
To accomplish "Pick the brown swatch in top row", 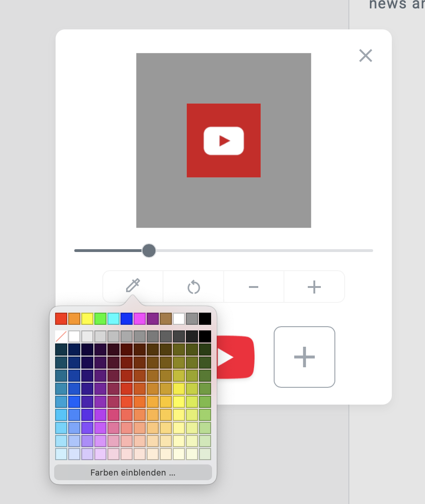I will pyautogui.click(x=166, y=319).
